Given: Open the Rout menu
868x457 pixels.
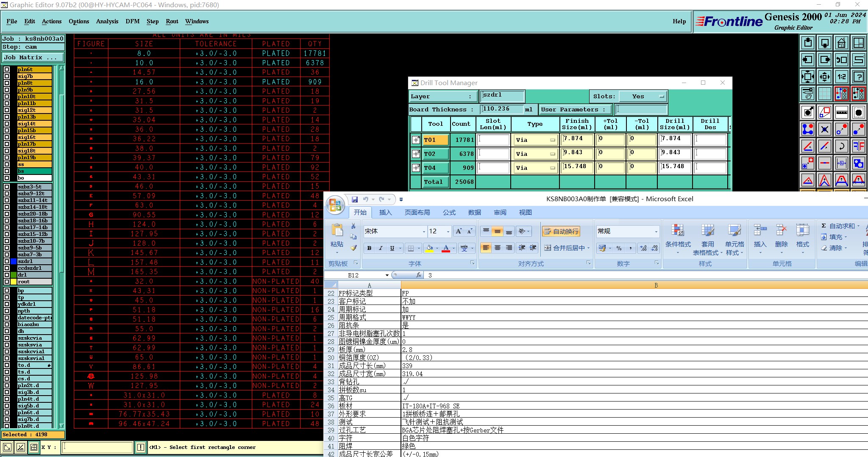Looking at the screenshot, I should pos(172,21).
